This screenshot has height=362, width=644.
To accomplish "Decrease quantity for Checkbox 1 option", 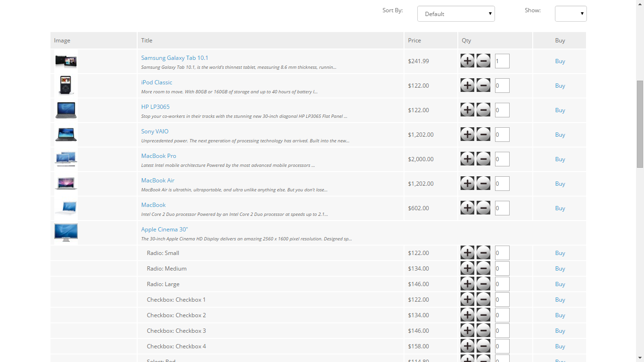I will [x=483, y=299].
